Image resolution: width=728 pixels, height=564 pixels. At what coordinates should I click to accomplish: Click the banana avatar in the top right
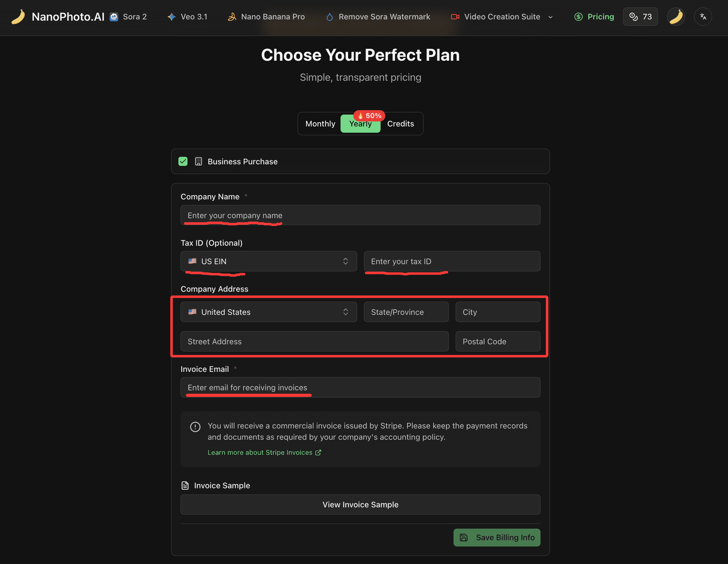(676, 16)
